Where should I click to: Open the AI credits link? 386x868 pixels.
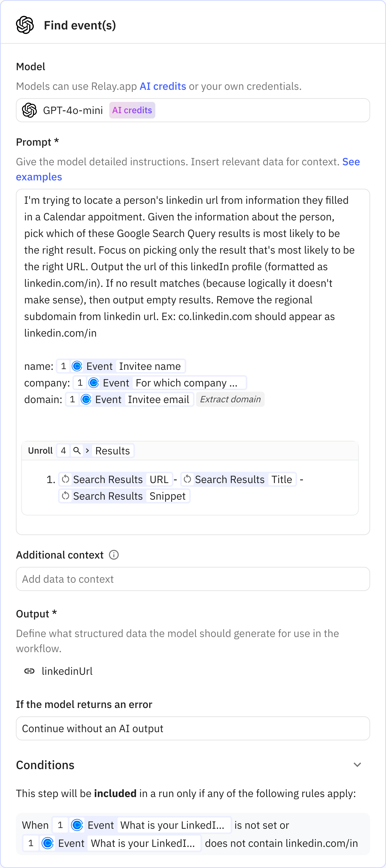163,86
